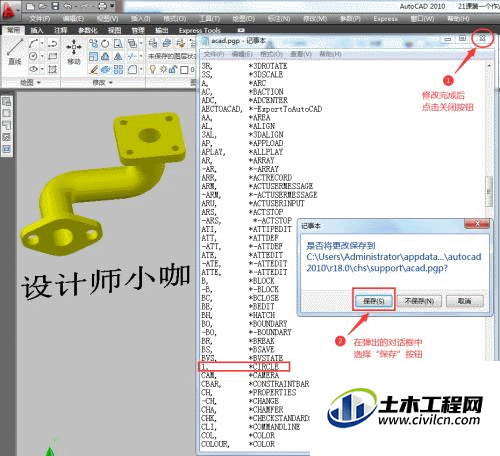
Task: Select the Stretch tool icon
Action: (x=118, y=43)
